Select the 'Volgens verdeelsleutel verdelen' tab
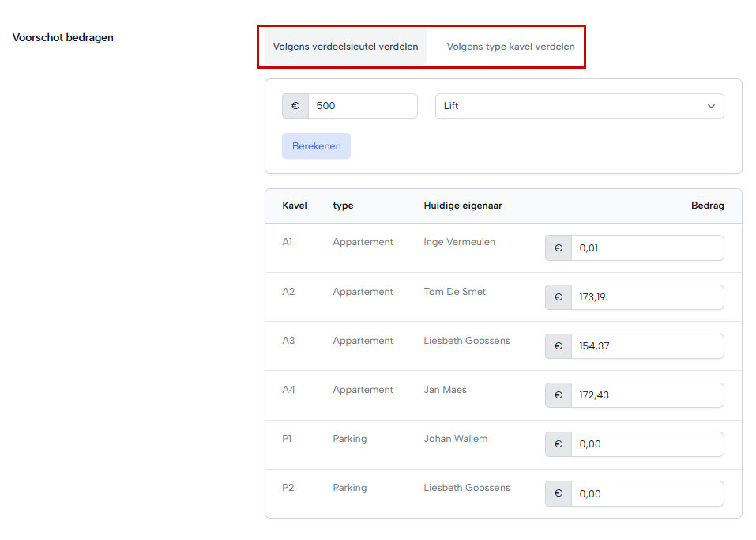 coord(345,47)
